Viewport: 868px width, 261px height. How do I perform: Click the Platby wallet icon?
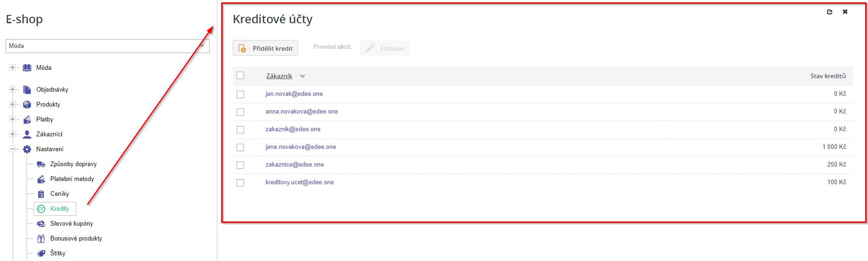coord(27,120)
